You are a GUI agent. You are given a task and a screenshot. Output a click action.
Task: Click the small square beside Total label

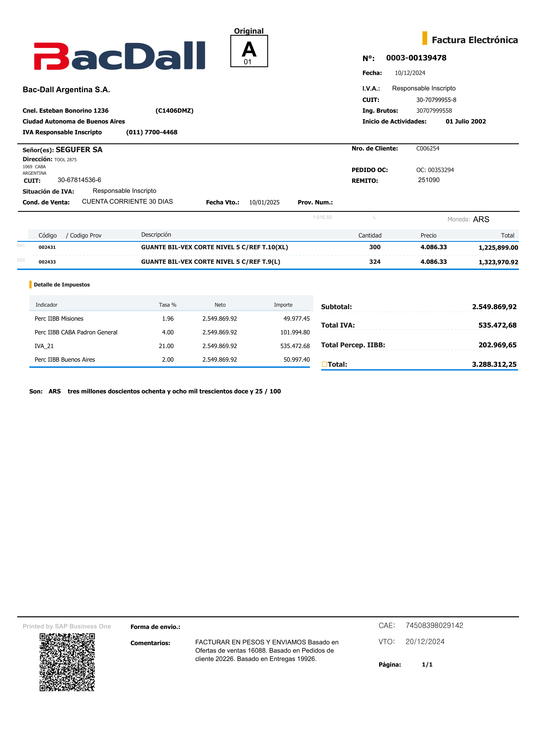(x=325, y=364)
